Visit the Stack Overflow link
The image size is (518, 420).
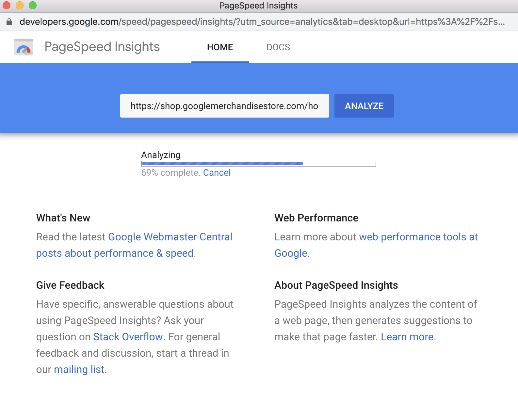click(128, 337)
